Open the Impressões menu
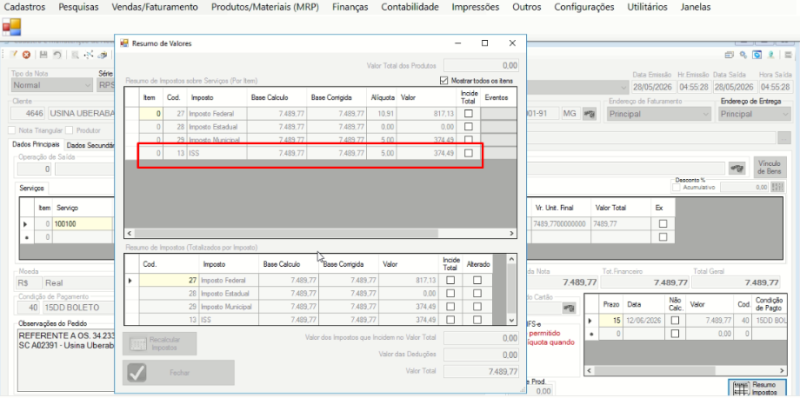Image resolution: width=800 pixels, height=398 pixels. coord(476,7)
